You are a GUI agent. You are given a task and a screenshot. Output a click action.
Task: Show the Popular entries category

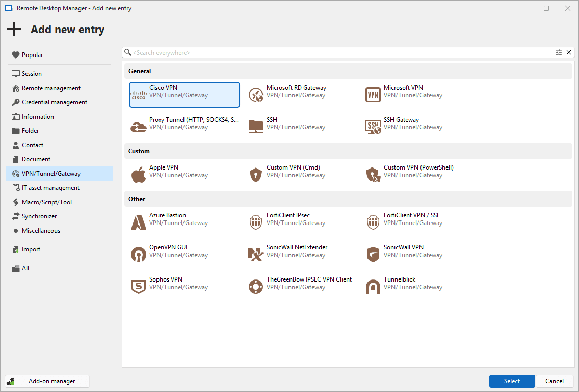32,55
